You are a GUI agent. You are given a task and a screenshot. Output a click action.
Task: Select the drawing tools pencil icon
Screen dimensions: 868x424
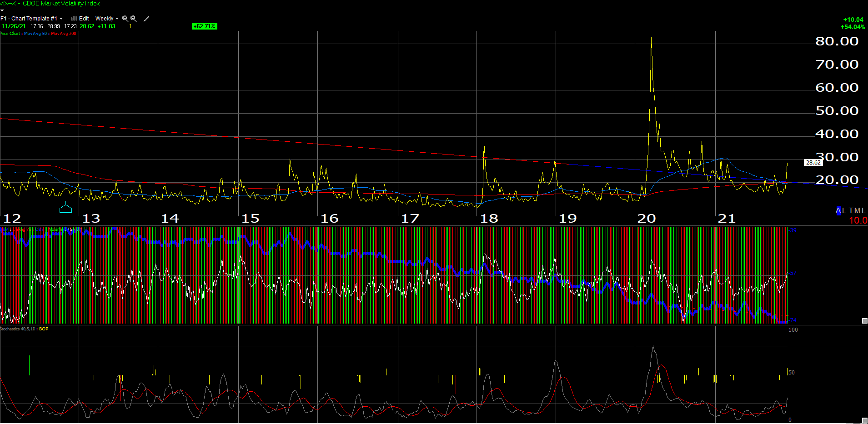146,19
